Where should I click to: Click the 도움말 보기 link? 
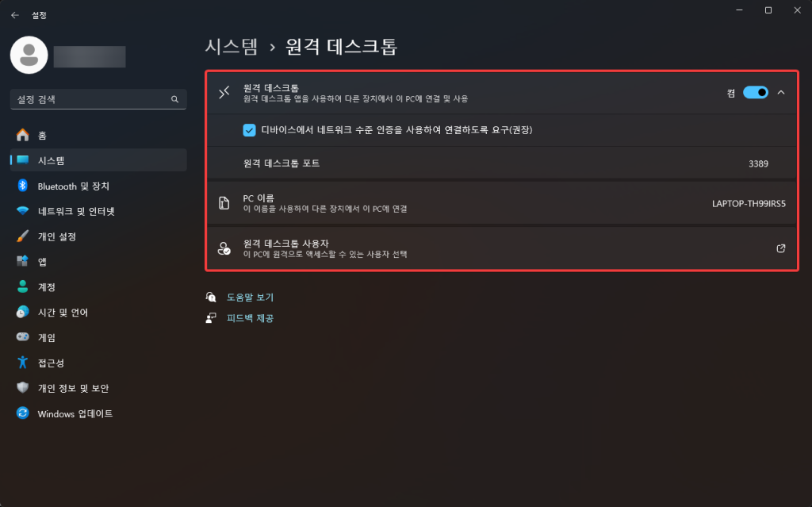(250, 297)
